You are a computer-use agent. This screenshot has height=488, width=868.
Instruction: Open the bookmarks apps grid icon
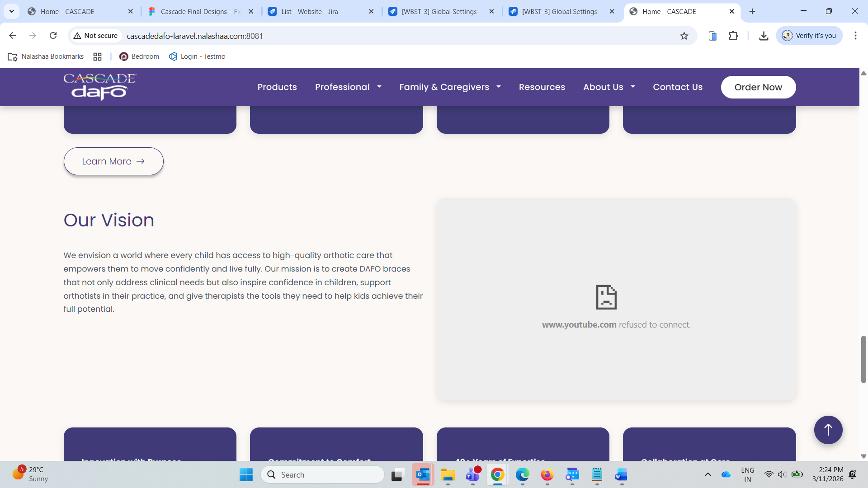point(97,56)
